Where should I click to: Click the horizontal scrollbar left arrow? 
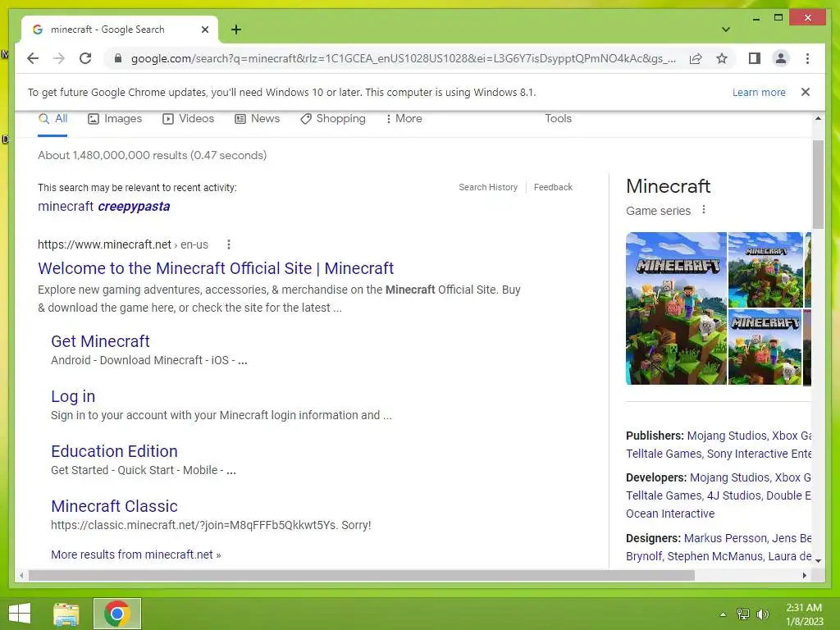pyautogui.click(x=21, y=575)
